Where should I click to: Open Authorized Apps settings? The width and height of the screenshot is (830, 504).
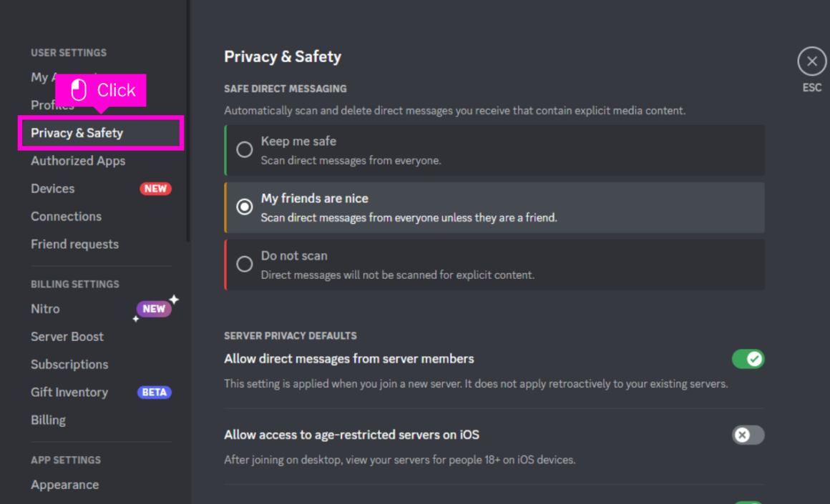coord(78,161)
